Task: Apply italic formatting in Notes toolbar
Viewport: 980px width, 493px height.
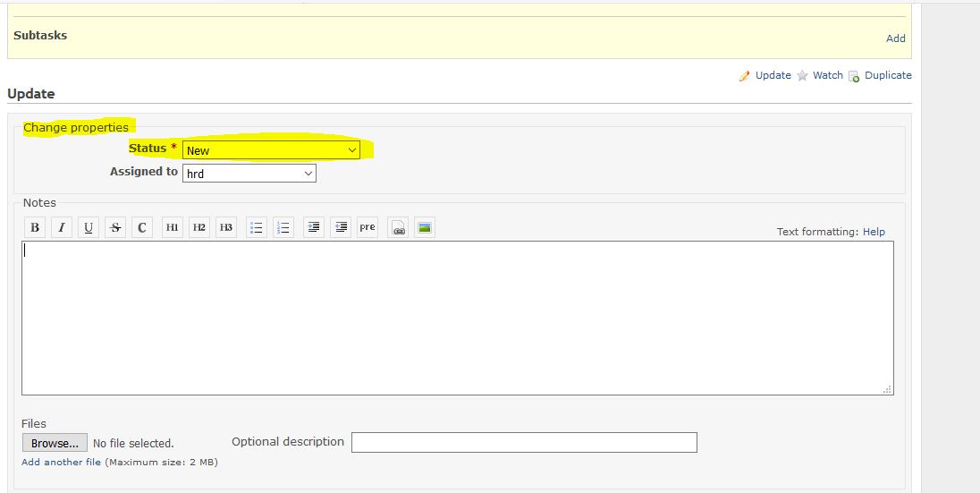Action: pyautogui.click(x=61, y=228)
